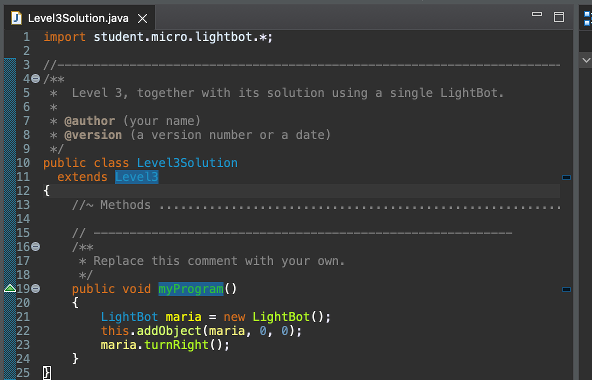Click the import student.micro.lightbot line

click(x=158, y=37)
